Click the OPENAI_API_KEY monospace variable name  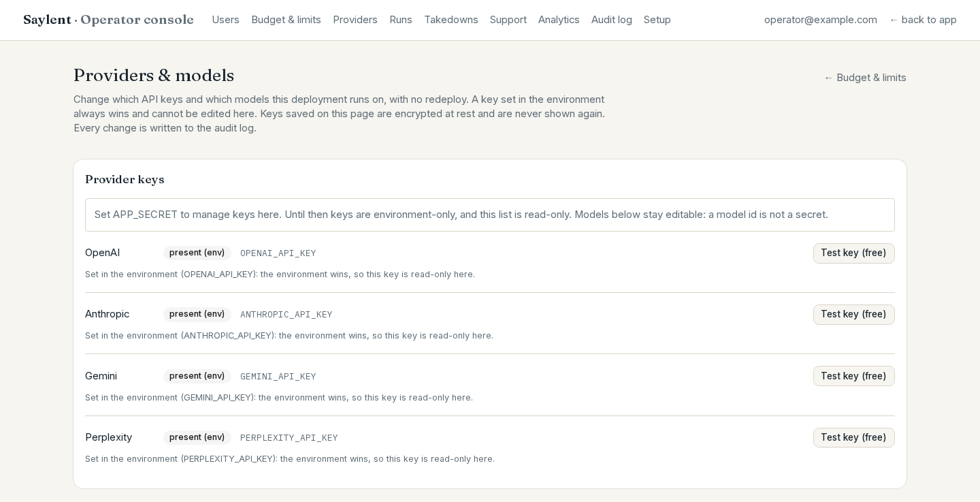tap(278, 253)
